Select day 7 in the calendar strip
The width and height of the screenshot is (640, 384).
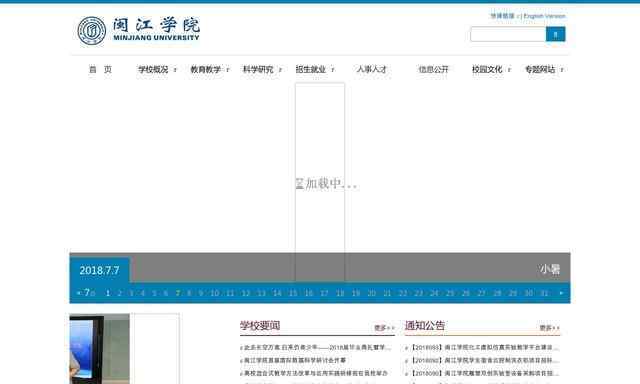pos(178,293)
